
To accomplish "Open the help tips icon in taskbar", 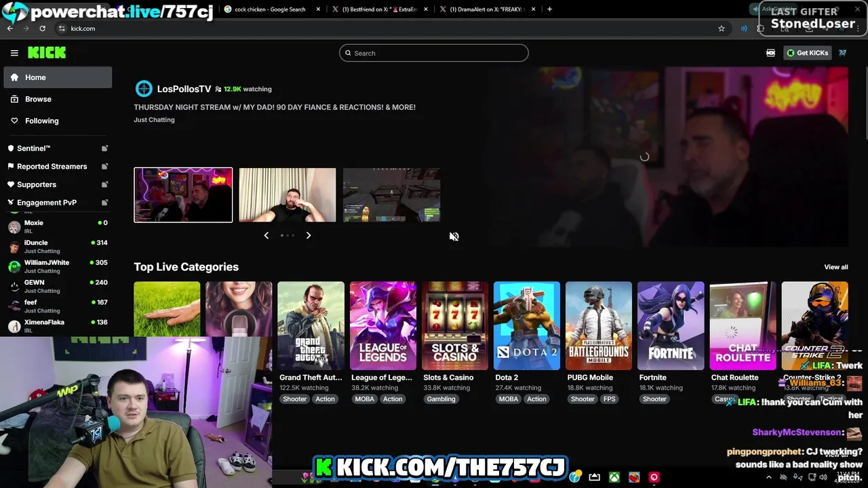I will [575, 477].
